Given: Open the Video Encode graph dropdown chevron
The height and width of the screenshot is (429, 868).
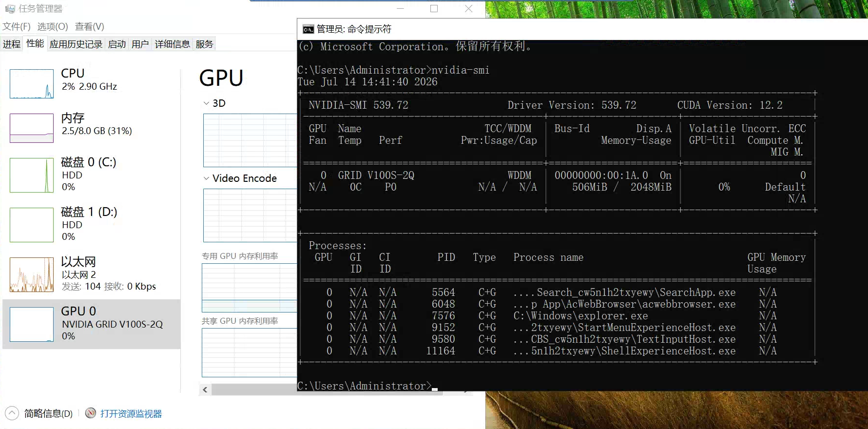Looking at the screenshot, I should (x=206, y=178).
